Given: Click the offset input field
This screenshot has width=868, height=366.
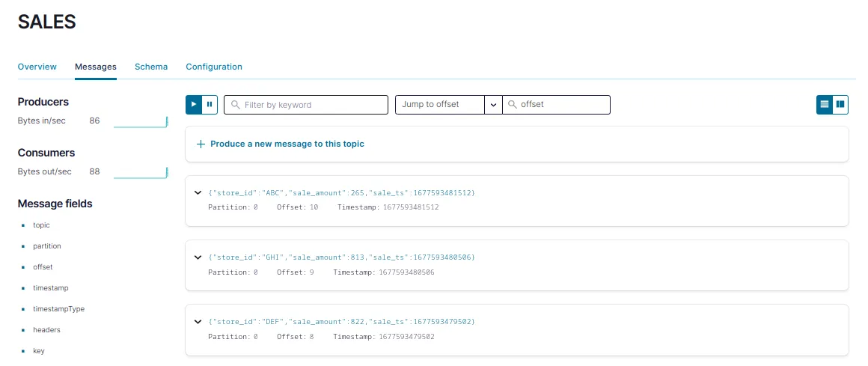Looking at the screenshot, I should (563, 105).
